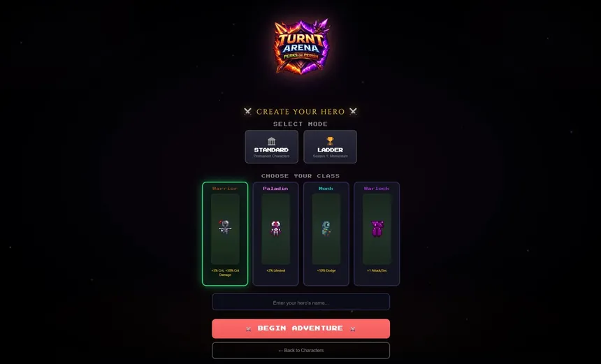Choose the Monk +10% Dodge bonus text
Screen dimensions: 601x364
tap(326, 270)
